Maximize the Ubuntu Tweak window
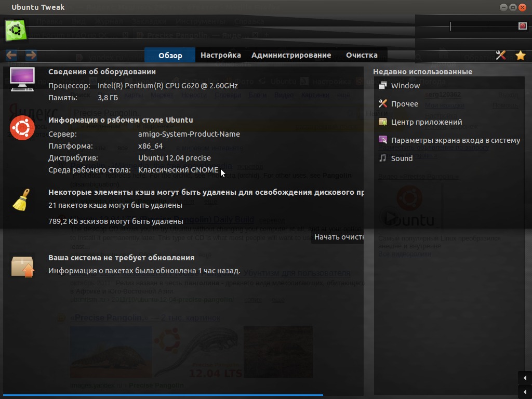Viewport: 532px width, 399px height. (x=513, y=7)
